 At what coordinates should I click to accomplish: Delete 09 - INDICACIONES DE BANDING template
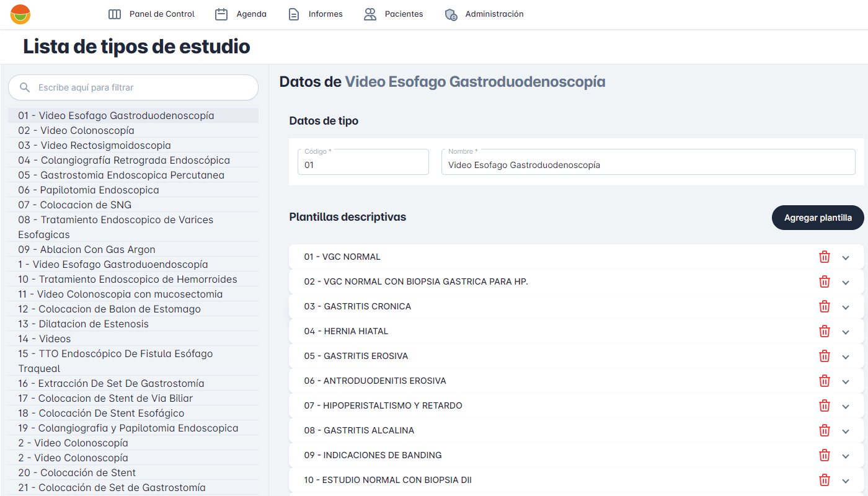825,455
